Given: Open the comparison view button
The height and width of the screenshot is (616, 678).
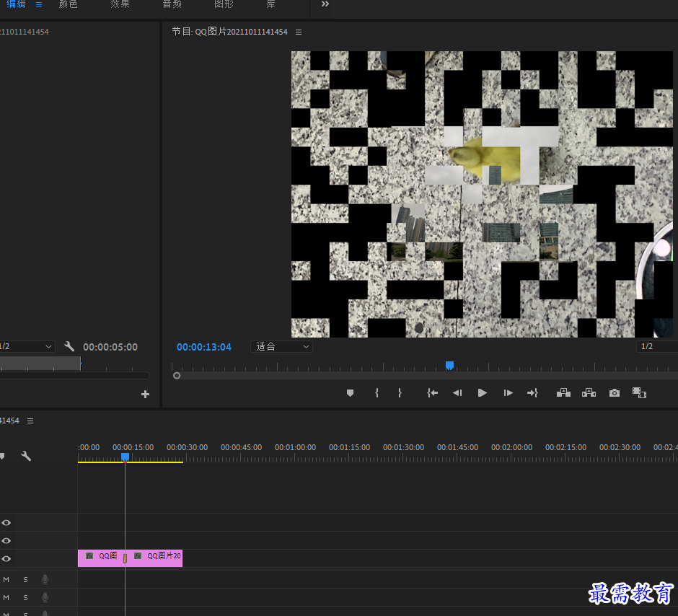Looking at the screenshot, I should [x=639, y=393].
